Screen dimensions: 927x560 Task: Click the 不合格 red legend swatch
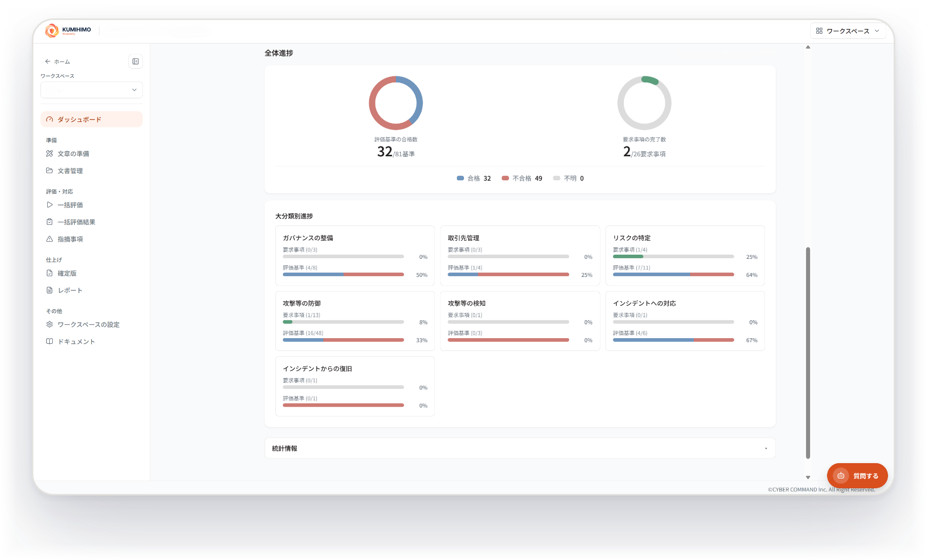click(505, 178)
